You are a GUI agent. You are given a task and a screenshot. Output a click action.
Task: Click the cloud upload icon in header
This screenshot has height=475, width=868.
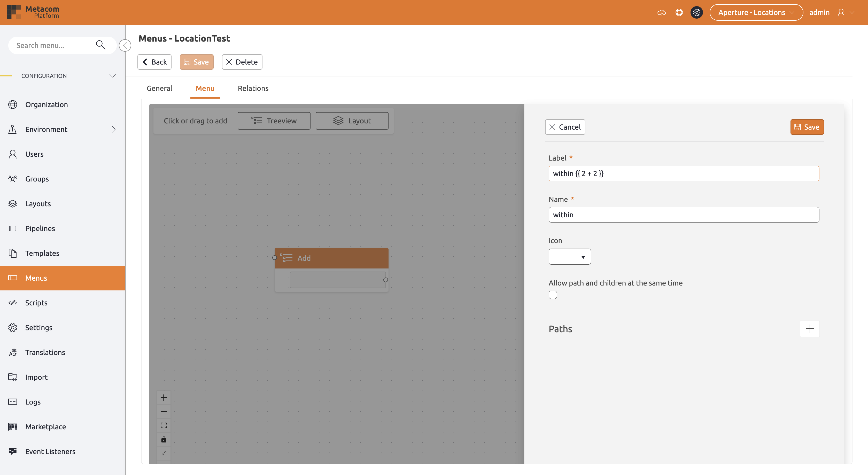pos(661,12)
